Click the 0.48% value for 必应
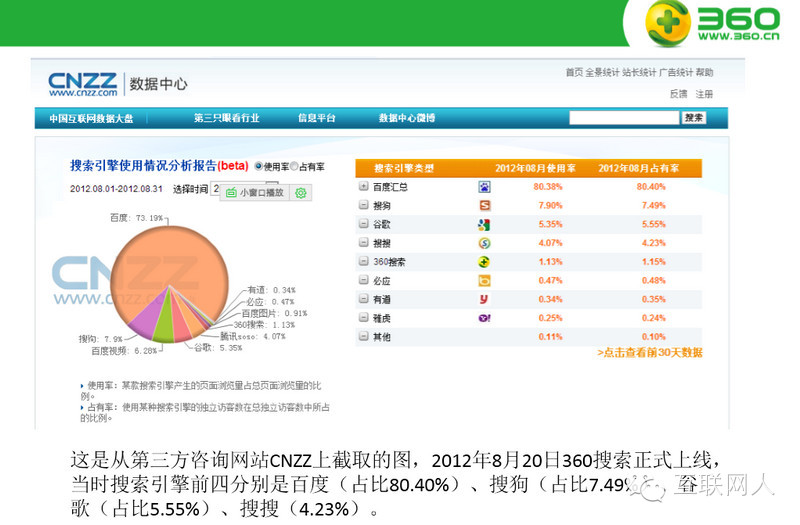The height and width of the screenshot is (525, 800). point(654,281)
